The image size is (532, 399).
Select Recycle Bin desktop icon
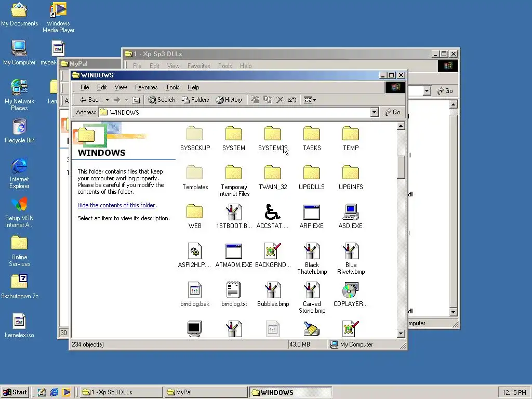point(19,131)
